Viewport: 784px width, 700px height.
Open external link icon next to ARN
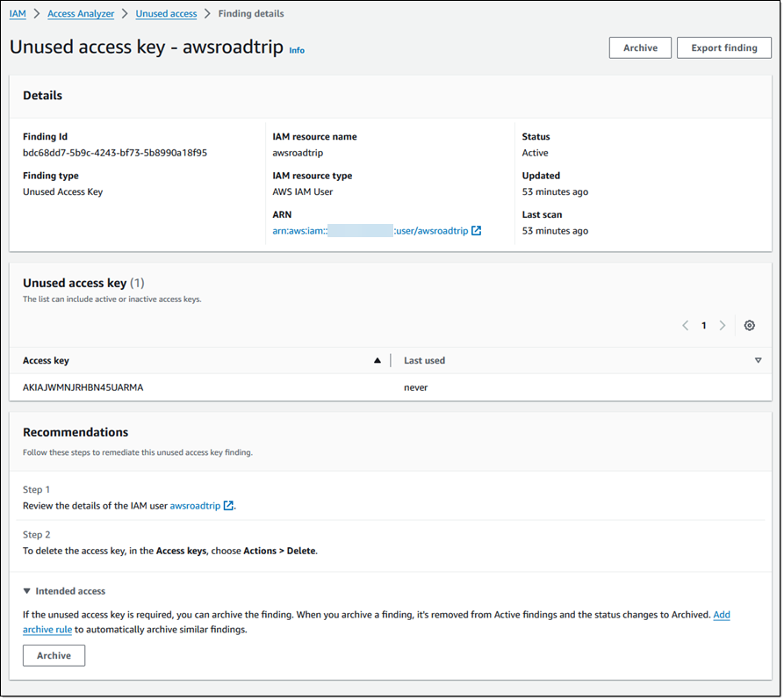(476, 231)
